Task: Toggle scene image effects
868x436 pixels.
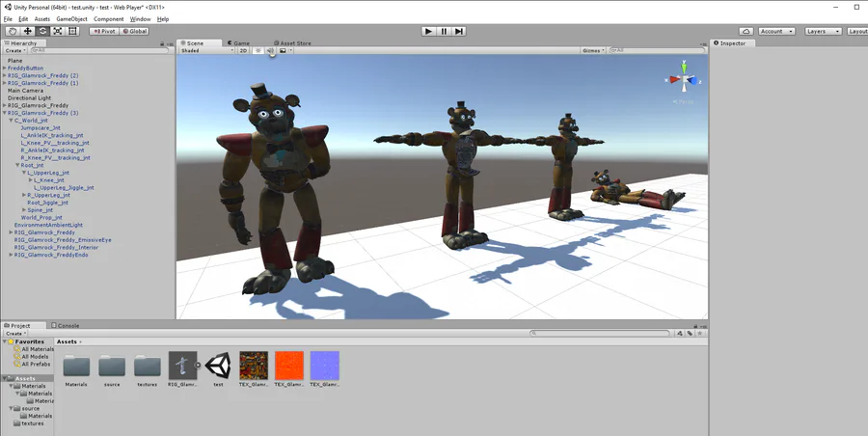Action: click(283, 50)
